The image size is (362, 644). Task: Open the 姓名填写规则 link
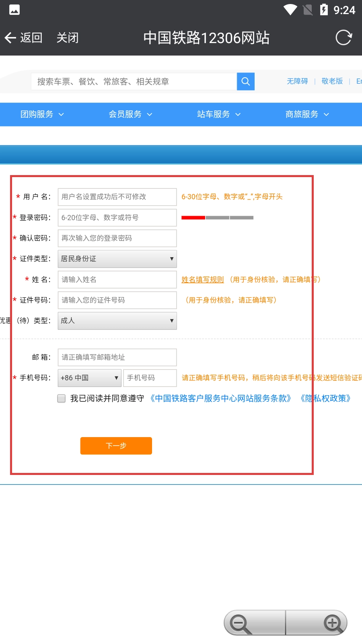(202, 279)
